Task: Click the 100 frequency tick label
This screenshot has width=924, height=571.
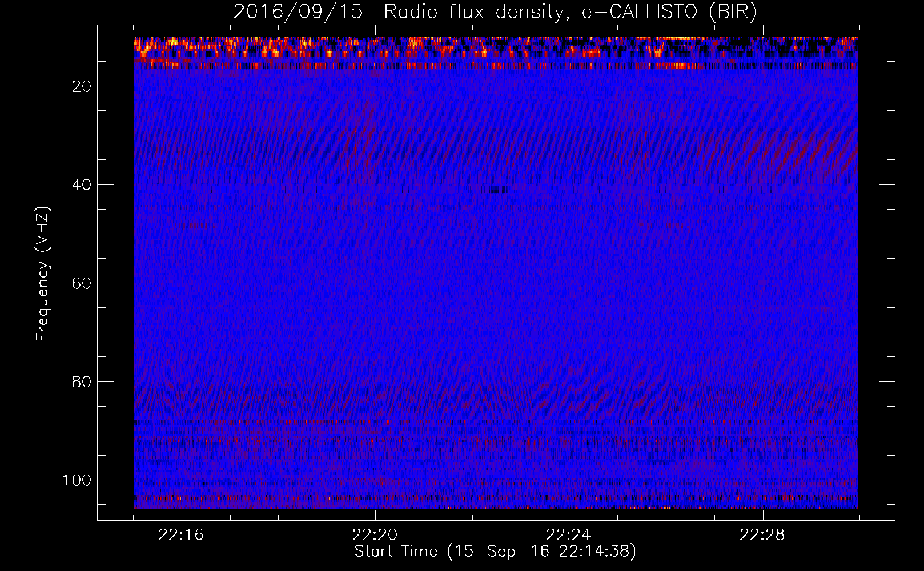Action: coord(77,480)
